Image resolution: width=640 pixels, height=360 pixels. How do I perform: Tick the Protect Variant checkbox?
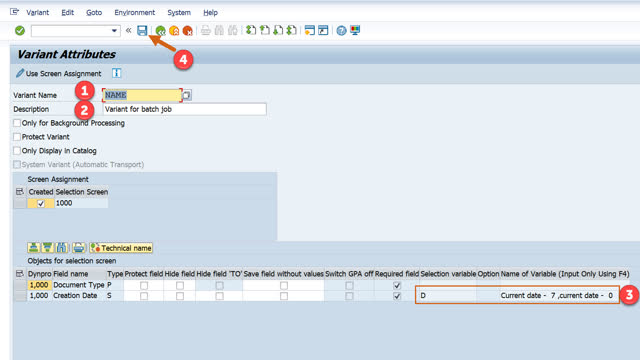[17, 137]
